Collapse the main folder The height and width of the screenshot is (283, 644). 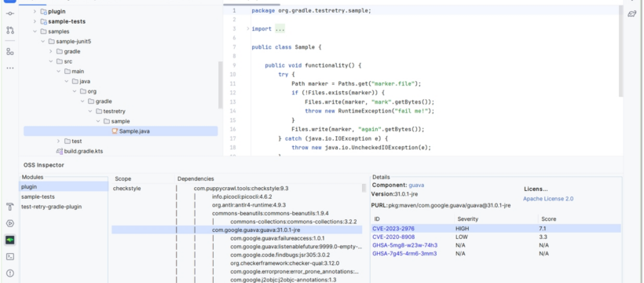59,72
